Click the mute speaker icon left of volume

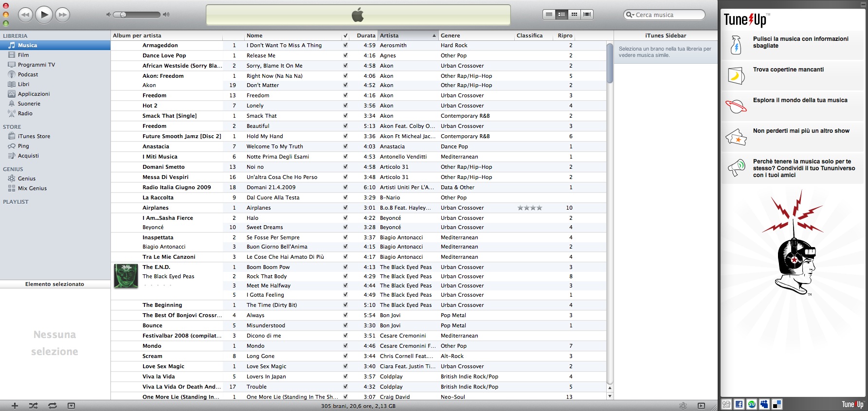(x=108, y=15)
